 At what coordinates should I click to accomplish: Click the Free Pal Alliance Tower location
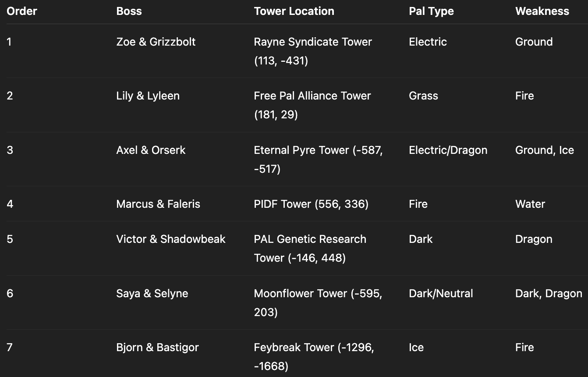pyautogui.click(x=312, y=96)
